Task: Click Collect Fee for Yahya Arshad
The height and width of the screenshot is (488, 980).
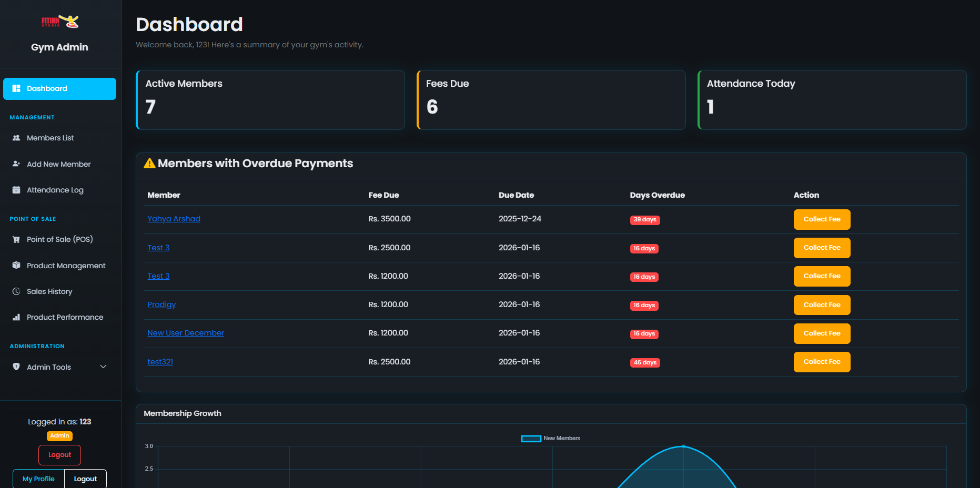Action: click(822, 219)
